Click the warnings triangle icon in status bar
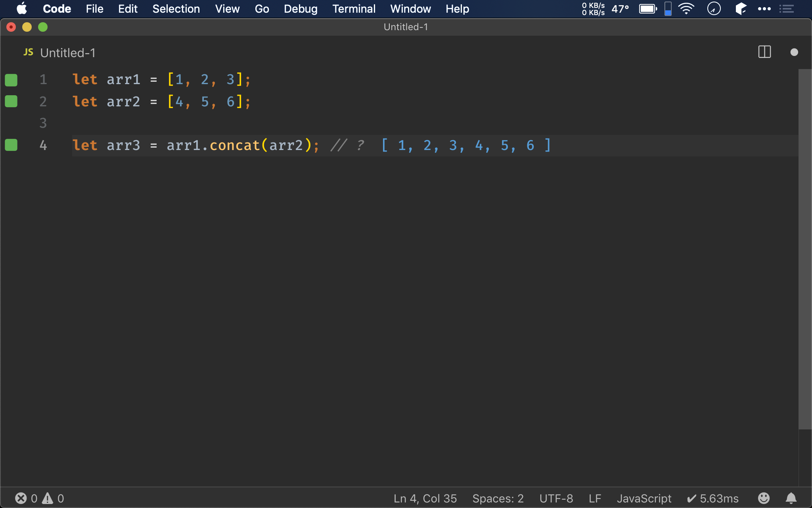Viewport: 812px width, 508px height. (x=48, y=498)
